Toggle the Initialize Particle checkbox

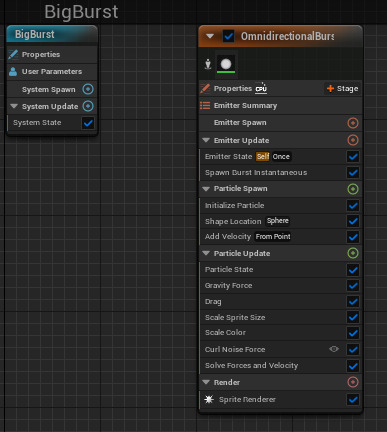[x=353, y=205]
